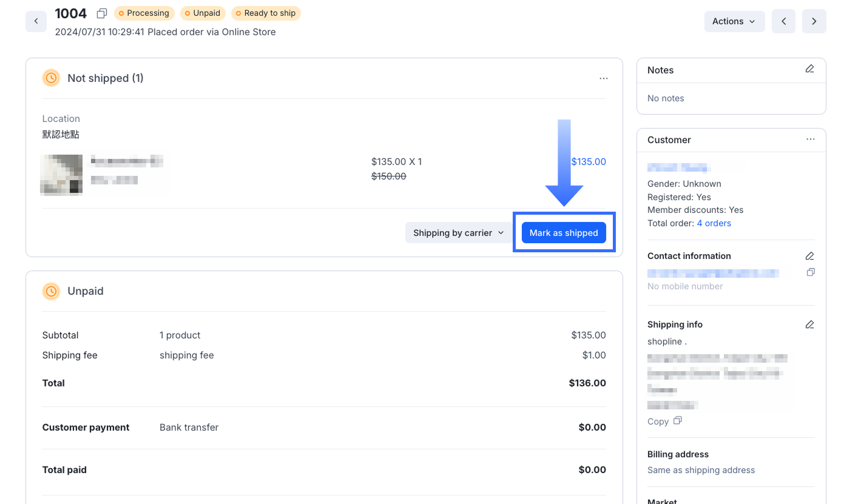This screenshot has height=504, width=844.
Task: Open the Actions dropdown
Action: (x=734, y=21)
